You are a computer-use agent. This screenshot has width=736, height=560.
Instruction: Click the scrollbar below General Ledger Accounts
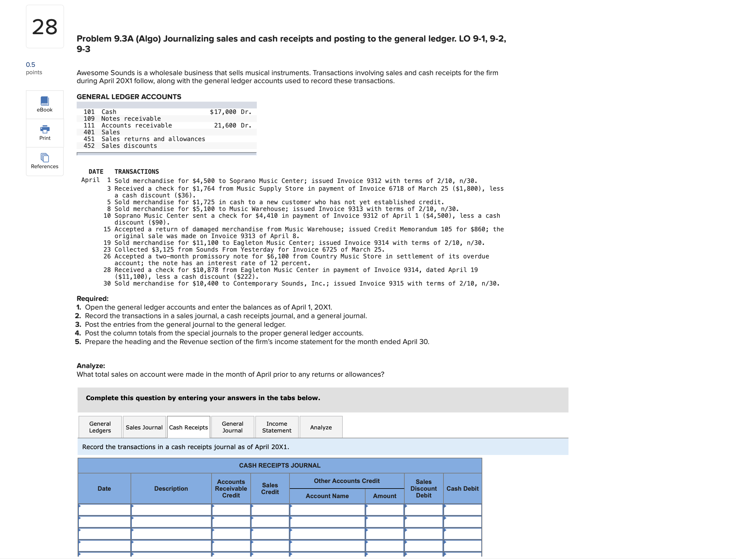coord(166,154)
